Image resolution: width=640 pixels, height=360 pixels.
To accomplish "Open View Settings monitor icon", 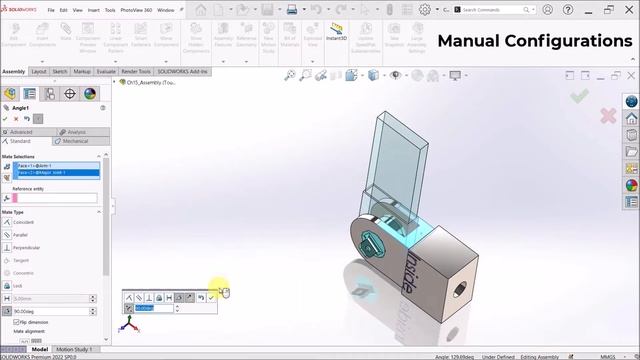I will 455,75.
